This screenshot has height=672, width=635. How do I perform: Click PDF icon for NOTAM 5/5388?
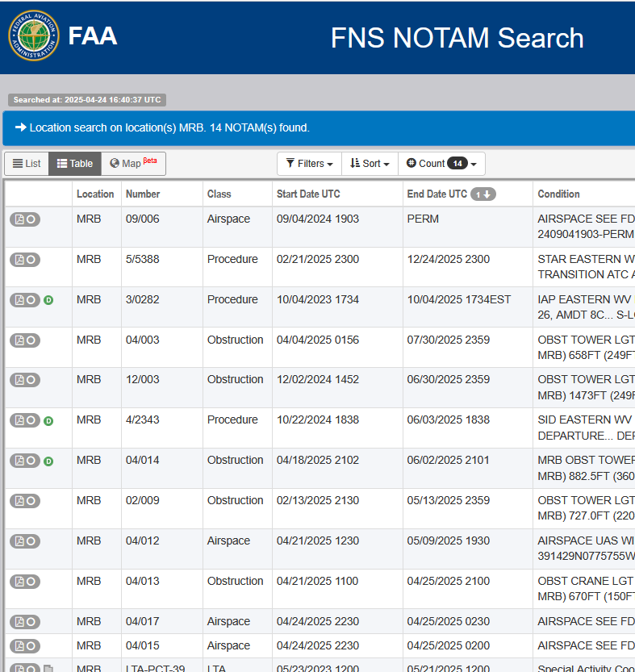click(x=19, y=260)
